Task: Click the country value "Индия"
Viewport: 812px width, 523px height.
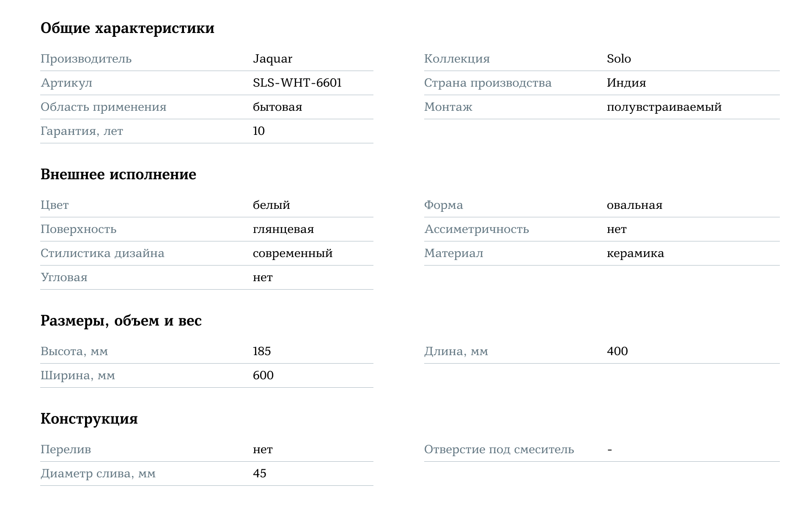Action: (626, 83)
